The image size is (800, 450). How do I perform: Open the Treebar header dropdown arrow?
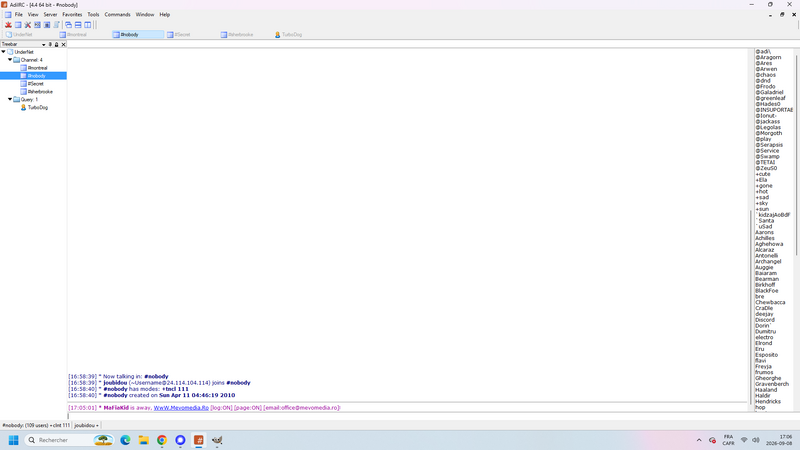43,44
